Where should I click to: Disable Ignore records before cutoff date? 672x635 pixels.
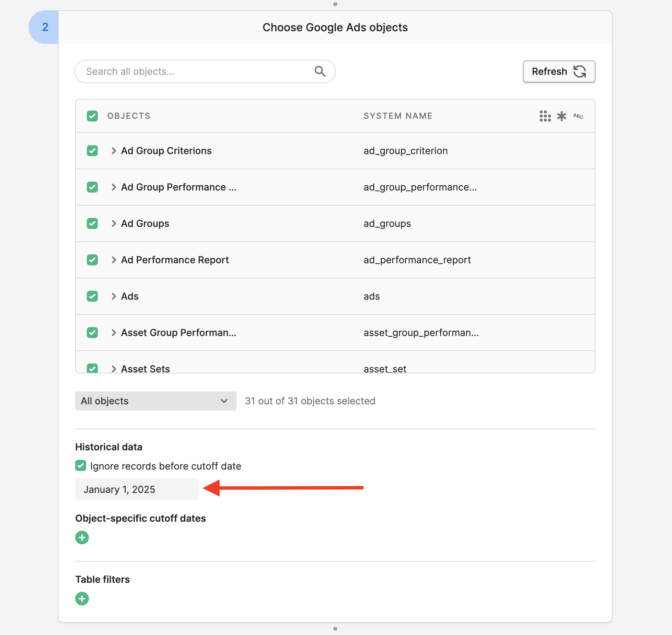click(x=81, y=466)
